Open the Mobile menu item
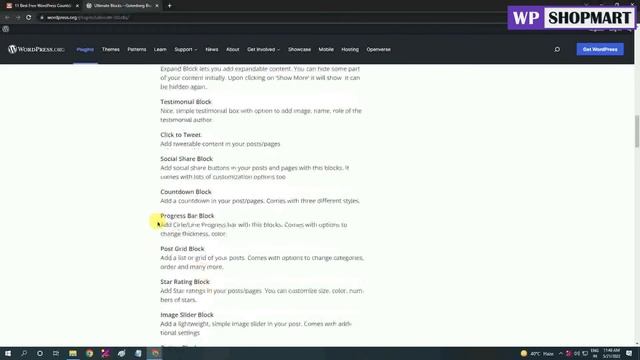 click(x=326, y=49)
